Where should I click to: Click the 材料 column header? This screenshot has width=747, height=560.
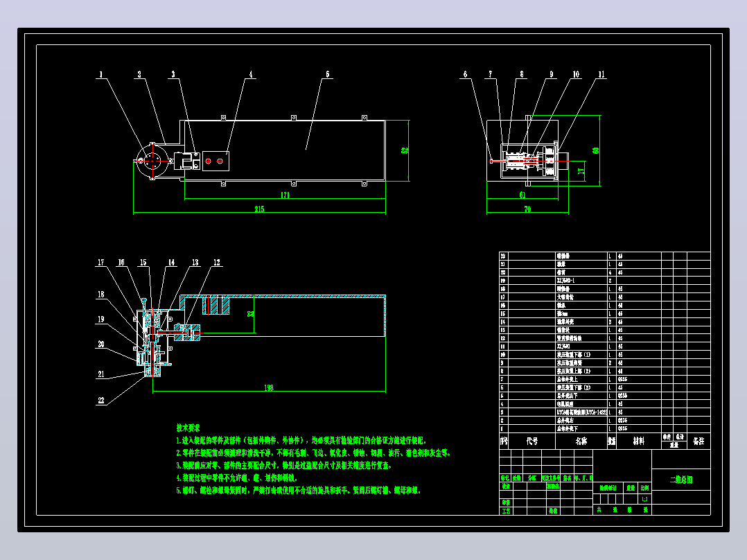(638, 441)
